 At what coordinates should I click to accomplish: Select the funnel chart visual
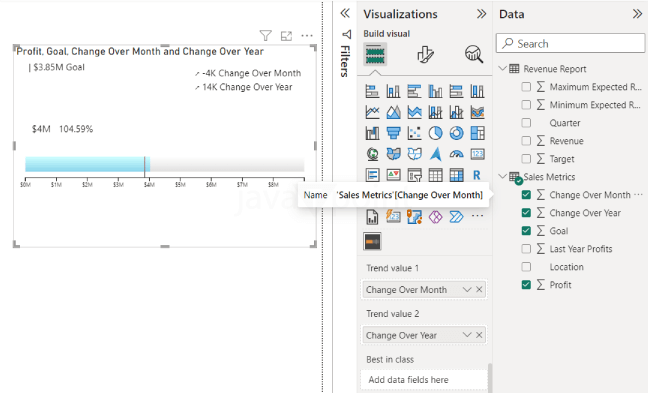pyautogui.click(x=393, y=133)
